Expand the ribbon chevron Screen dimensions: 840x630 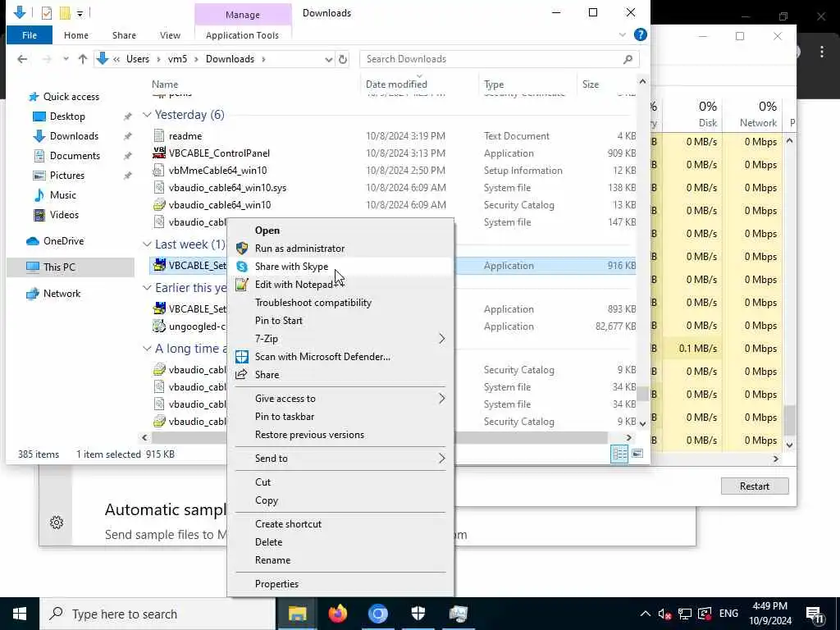click(622, 34)
